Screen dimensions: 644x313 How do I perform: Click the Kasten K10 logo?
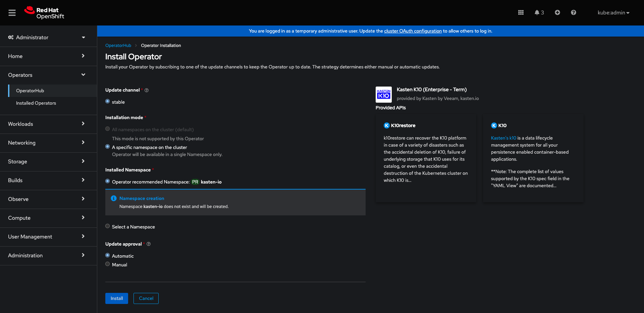point(384,95)
